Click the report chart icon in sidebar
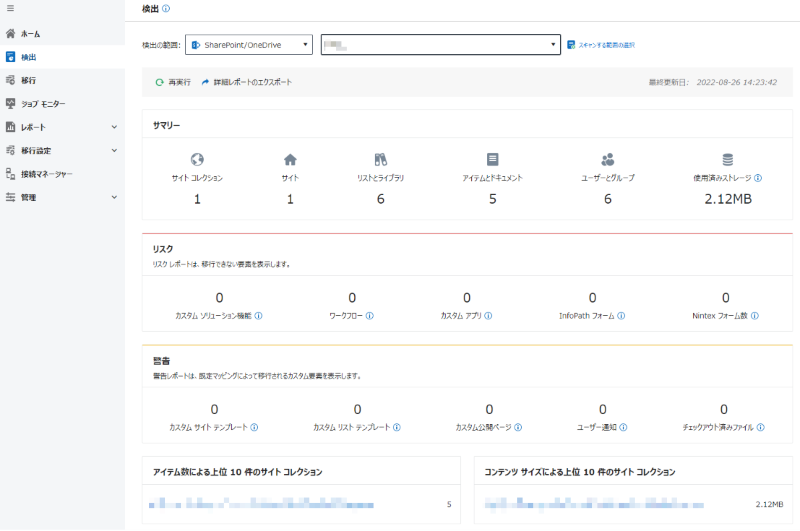800x531 pixels. pyautogui.click(x=10, y=127)
